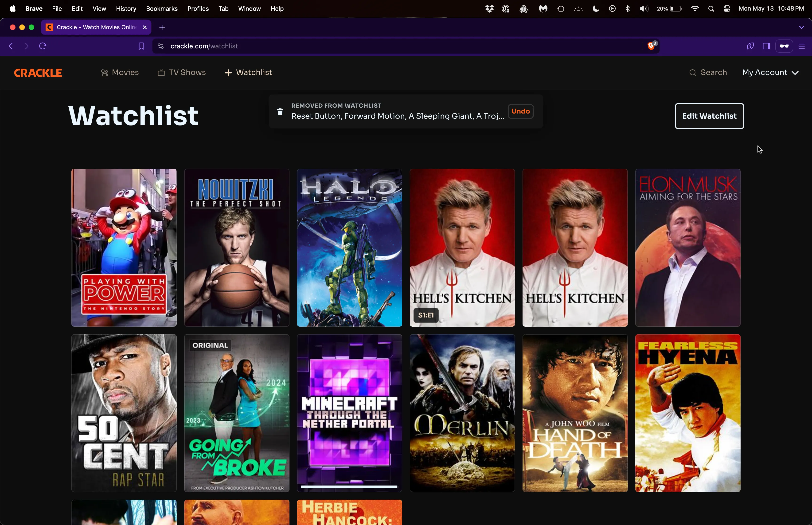Undo the watchlist removal
This screenshot has height=525, width=812.
520,111
